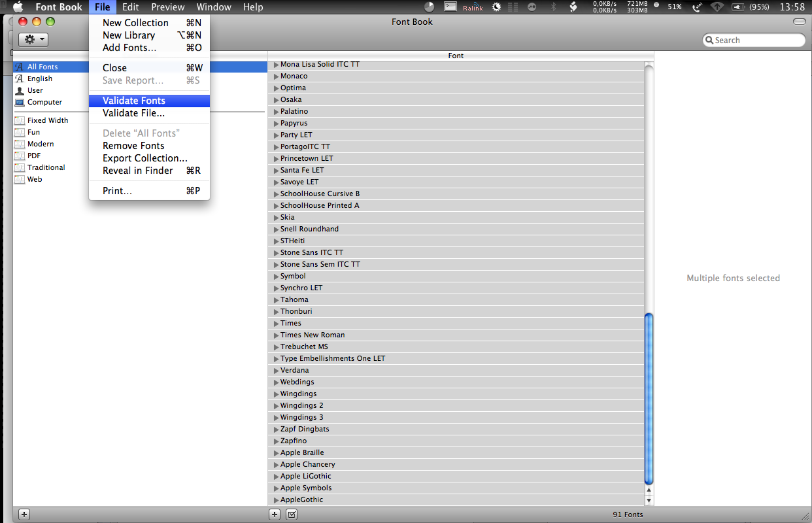Viewport: 812px width, 523px height.
Task: Click the toolbar toggle pill button in title bar
Action: point(799,22)
